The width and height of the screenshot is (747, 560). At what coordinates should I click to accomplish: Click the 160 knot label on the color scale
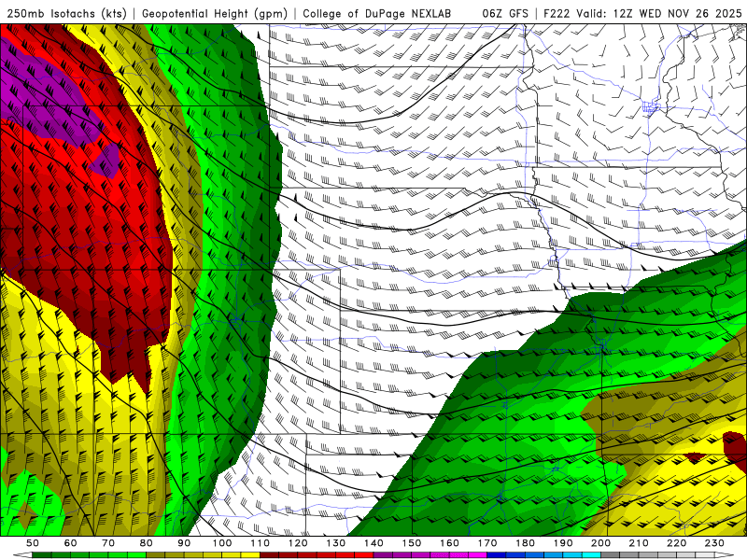(449, 543)
